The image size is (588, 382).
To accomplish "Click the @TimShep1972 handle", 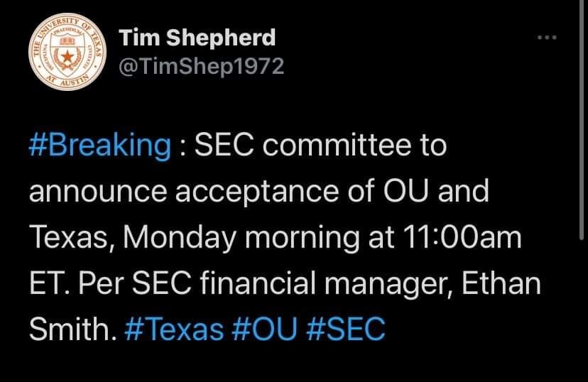I will click(x=199, y=67).
